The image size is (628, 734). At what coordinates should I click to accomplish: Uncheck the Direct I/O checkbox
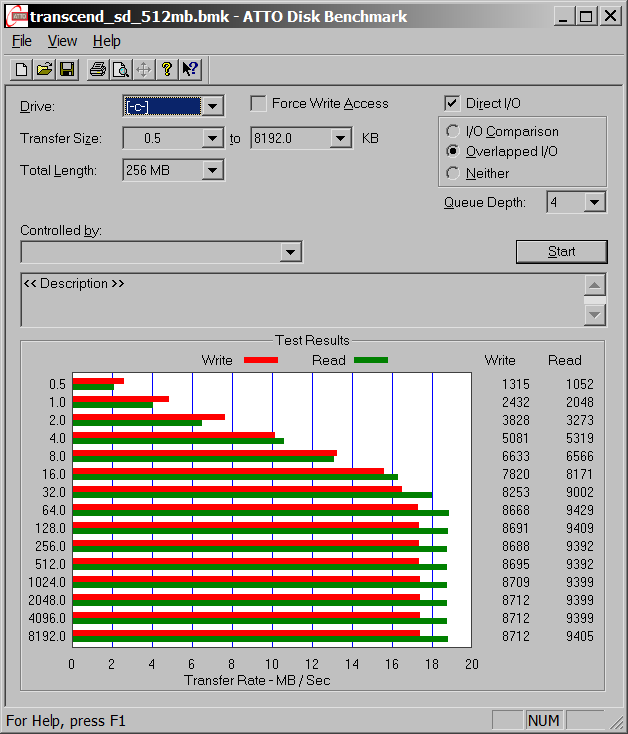[x=452, y=103]
